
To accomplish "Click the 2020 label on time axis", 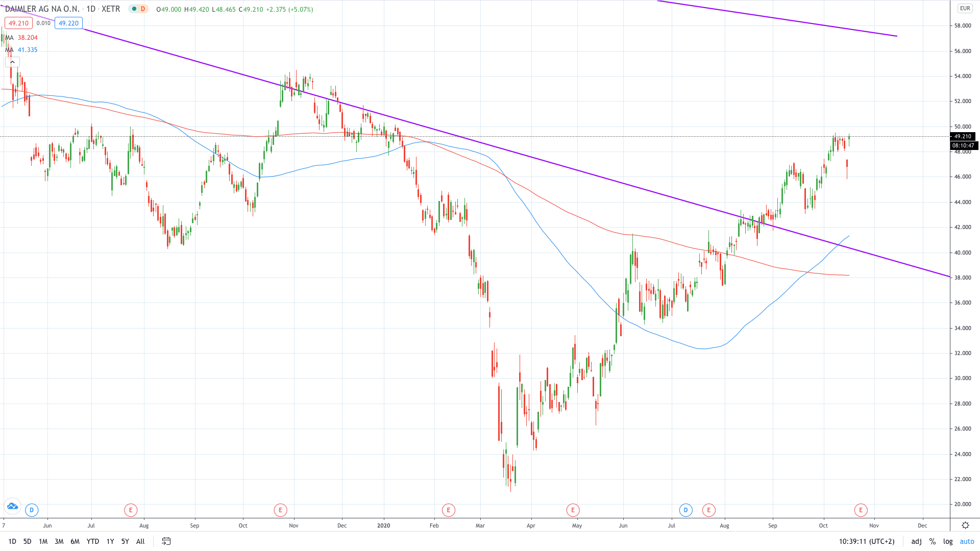I will coord(383,525).
